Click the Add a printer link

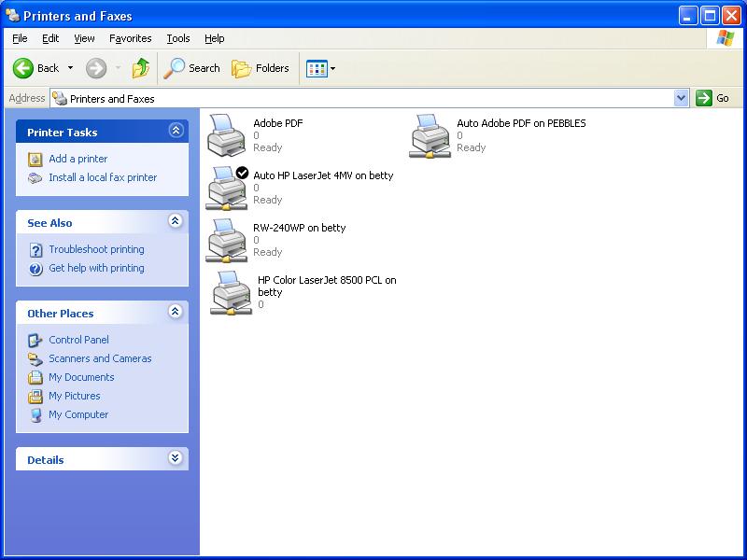coord(78,159)
